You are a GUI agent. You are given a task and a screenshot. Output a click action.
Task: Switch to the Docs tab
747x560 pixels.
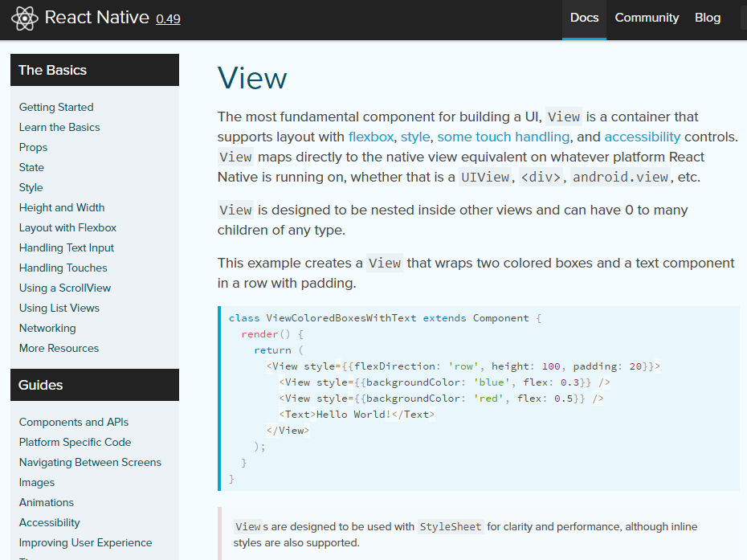point(584,18)
